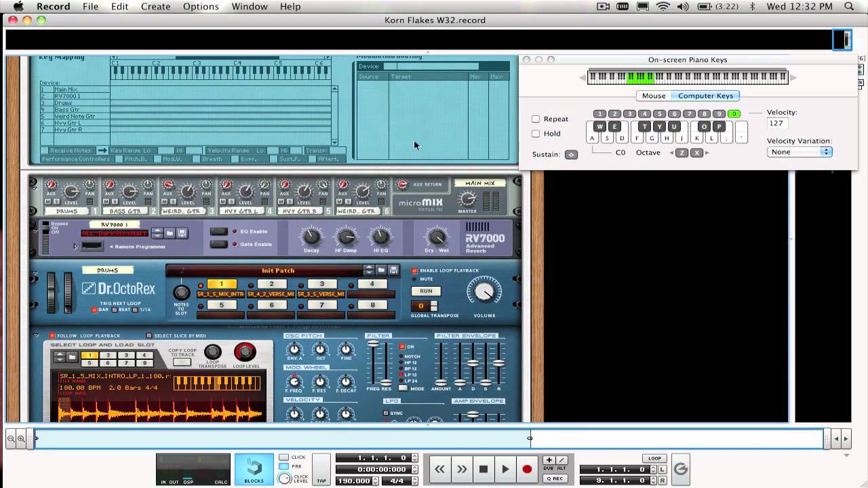Screen dimensions: 868x488
Task: Click the DUB overdub plus button
Action: 549,460
